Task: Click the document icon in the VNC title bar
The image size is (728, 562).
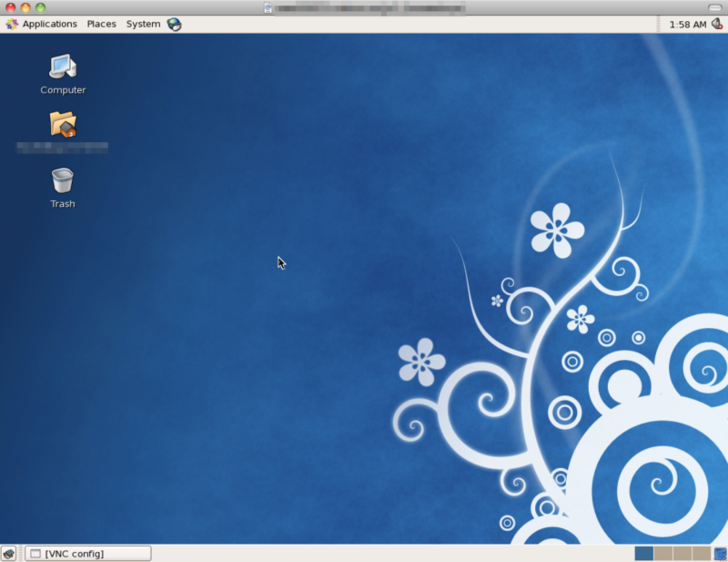Action: point(268,8)
